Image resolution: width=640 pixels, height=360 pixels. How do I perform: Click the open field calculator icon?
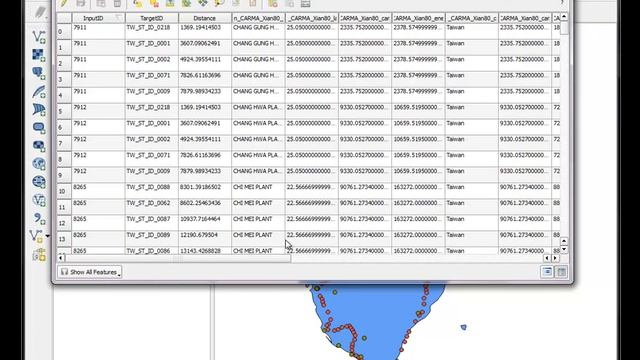click(x=305, y=3)
